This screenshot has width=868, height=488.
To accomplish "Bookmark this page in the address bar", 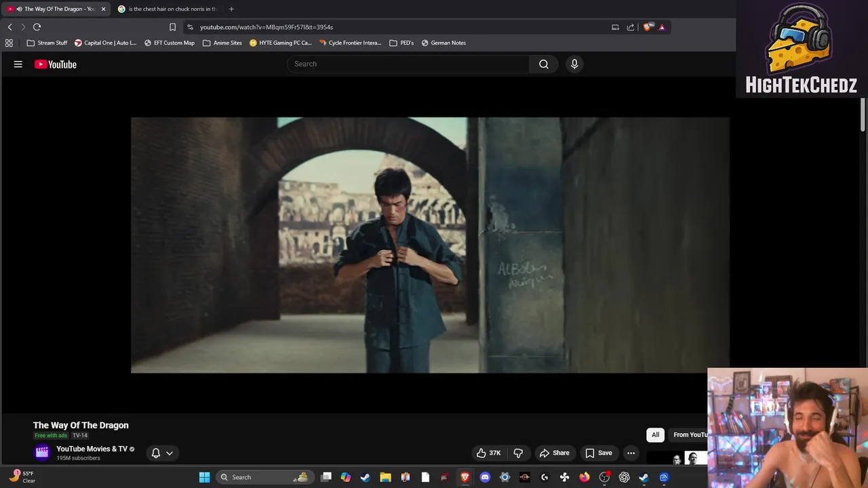I will pyautogui.click(x=172, y=27).
